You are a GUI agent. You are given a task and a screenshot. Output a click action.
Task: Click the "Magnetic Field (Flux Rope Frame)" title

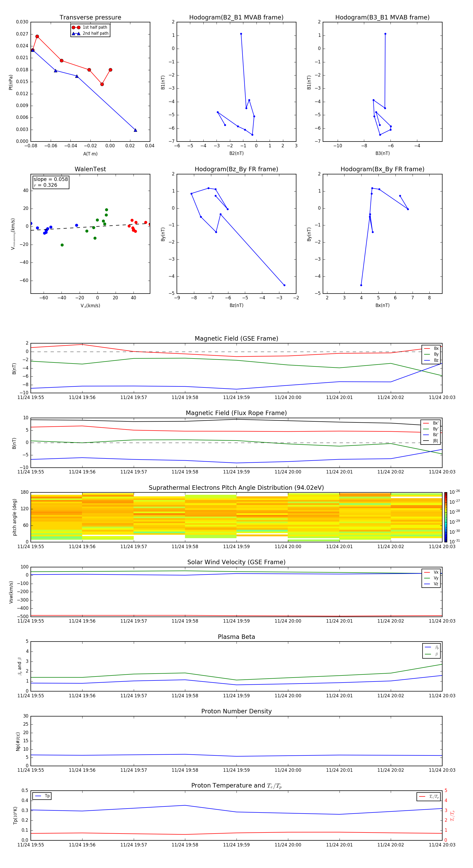click(236, 413)
